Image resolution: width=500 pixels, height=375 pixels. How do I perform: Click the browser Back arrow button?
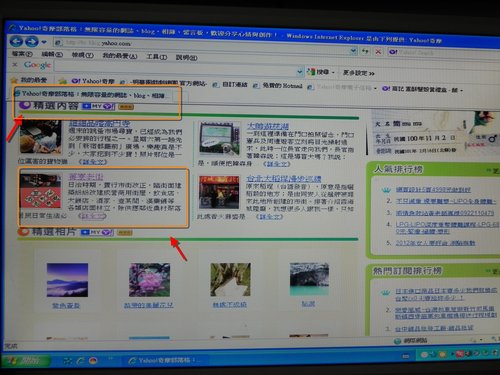[16, 41]
